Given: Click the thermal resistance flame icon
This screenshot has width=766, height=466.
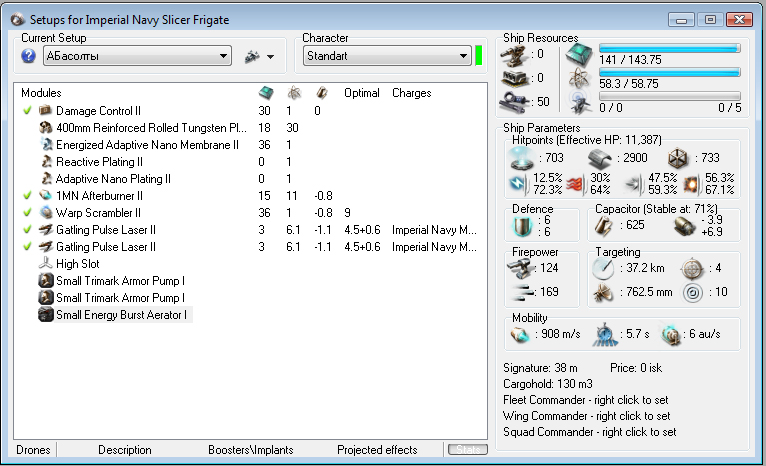Looking at the screenshot, I should [576, 184].
